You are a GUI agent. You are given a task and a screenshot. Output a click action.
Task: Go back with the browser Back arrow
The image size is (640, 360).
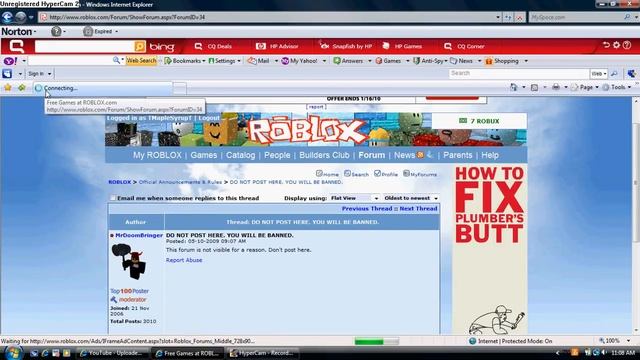[7, 17]
